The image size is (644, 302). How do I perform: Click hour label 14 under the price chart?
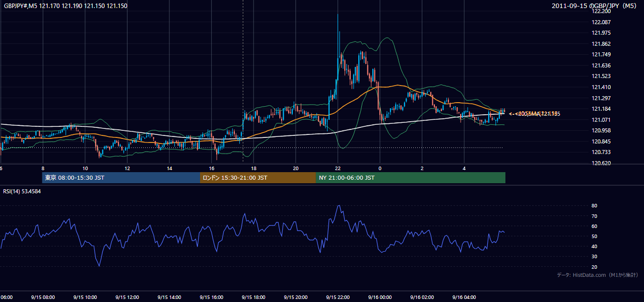coord(169,168)
